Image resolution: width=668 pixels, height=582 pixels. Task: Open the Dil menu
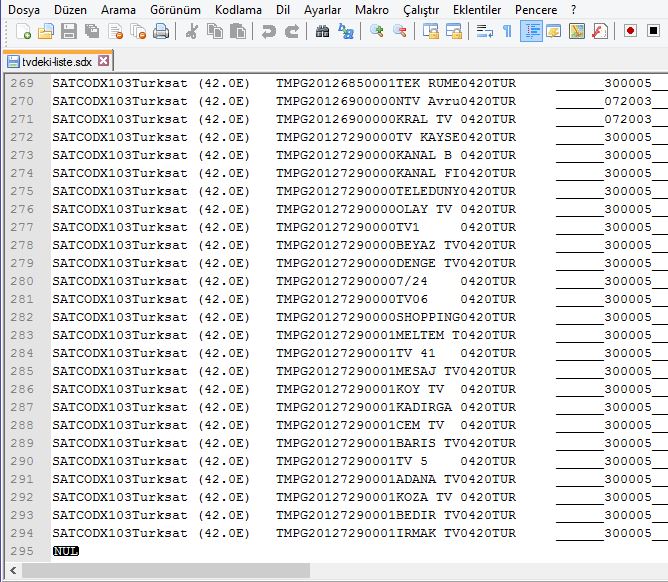click(x=283, y=10)
